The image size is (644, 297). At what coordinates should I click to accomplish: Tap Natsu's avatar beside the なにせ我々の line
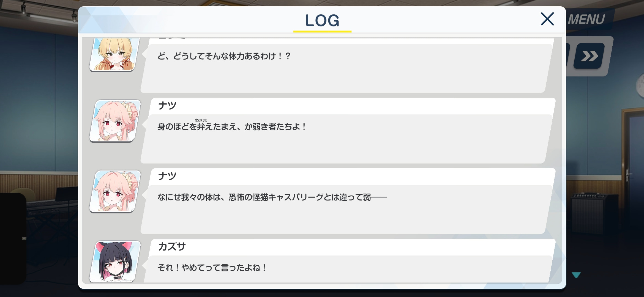pos(115,191)
